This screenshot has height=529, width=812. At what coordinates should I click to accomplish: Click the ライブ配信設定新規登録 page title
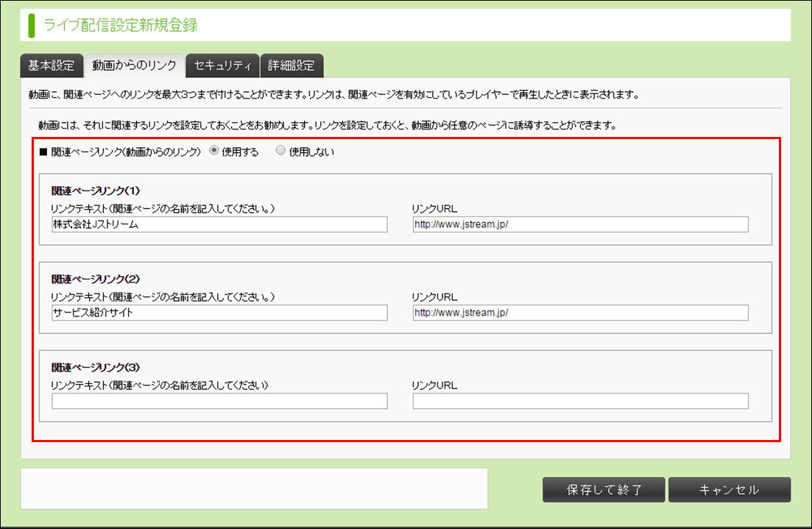[120, 25]
